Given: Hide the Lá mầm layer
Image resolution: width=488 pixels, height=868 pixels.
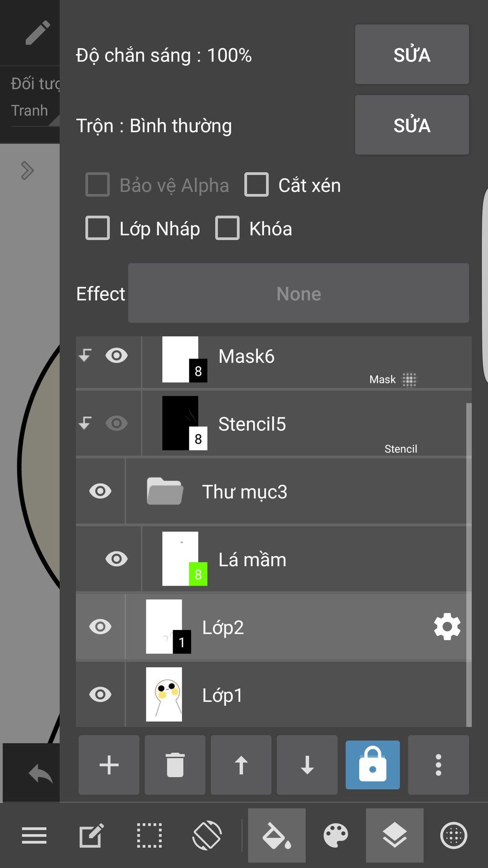Looking at the screenshot, I should 116,559.
